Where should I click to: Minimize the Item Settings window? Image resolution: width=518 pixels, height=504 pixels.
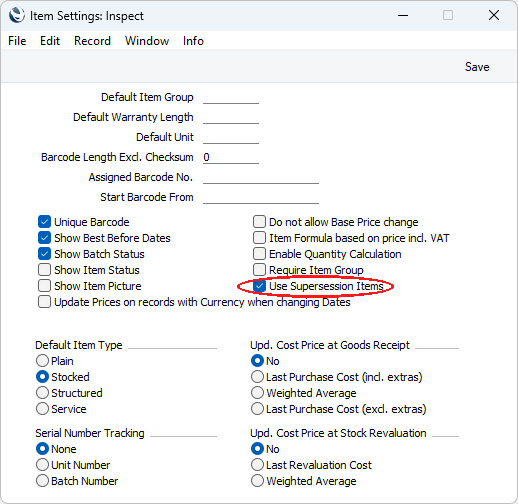tap(403, 15)
